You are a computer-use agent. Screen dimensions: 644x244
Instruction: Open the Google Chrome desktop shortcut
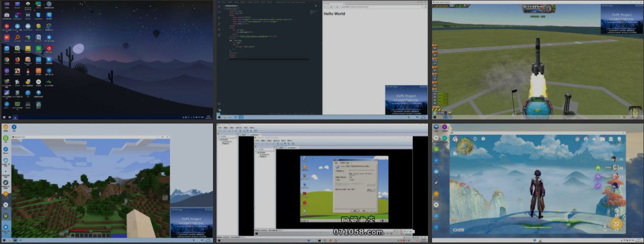(x=7, y=59)
